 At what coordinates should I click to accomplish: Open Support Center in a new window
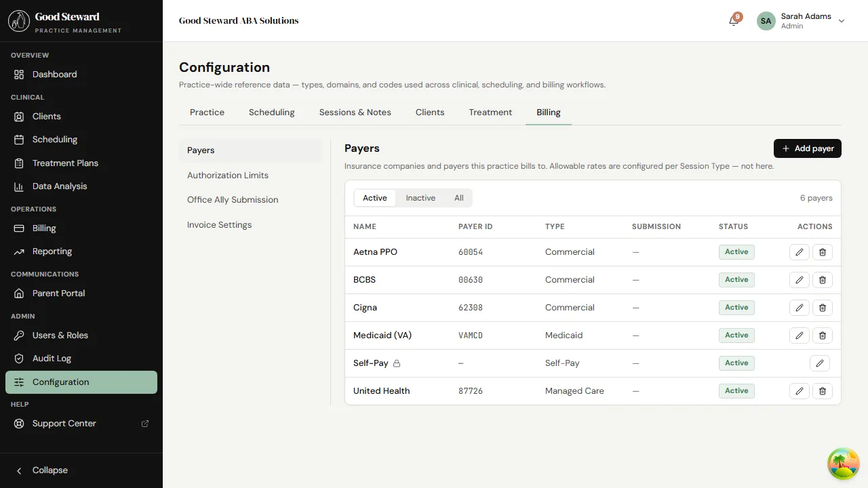(x=64, y=423)
